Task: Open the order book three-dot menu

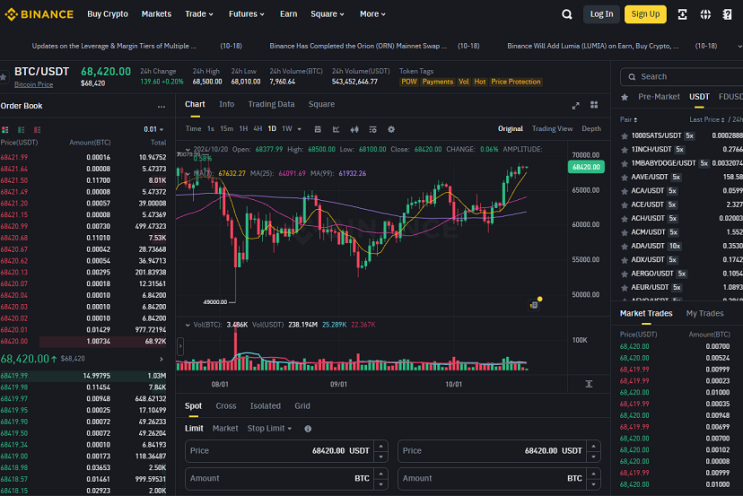Action: click(161, 106)
